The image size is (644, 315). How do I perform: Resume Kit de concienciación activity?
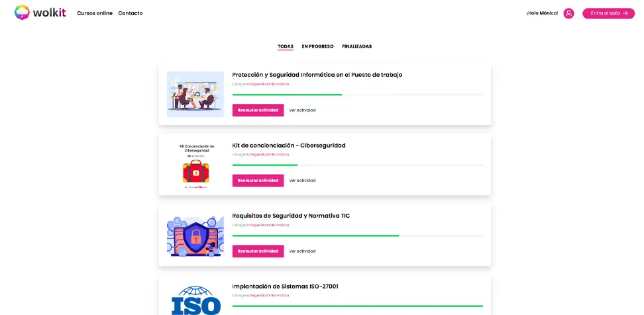(258, 181)
